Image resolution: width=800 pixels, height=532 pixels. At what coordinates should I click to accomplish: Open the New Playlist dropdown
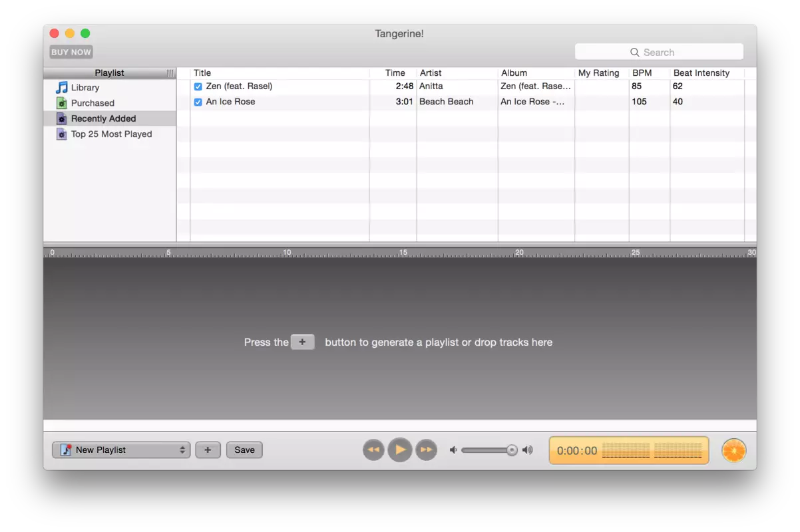pyautogui.click(x=121, y=450)
